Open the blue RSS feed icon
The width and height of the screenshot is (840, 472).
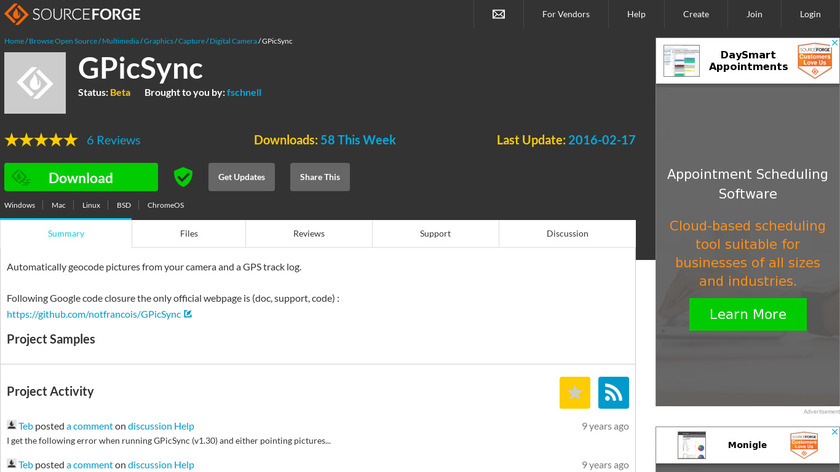coord(613,393)
